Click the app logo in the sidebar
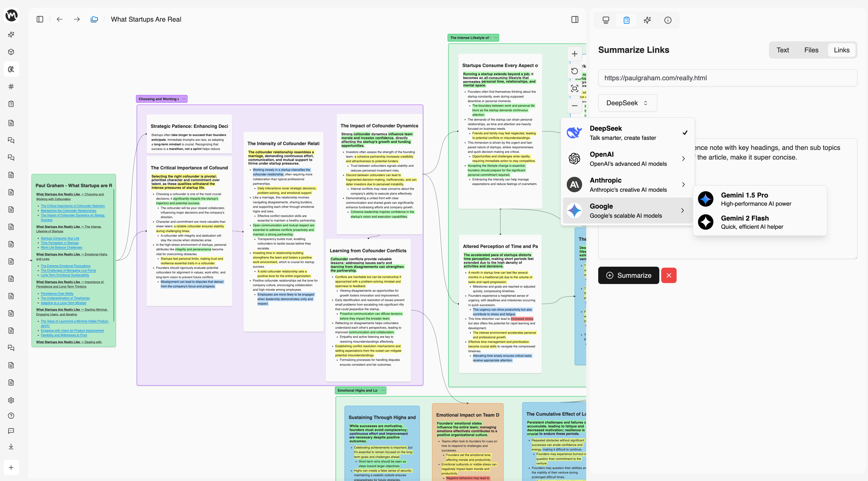The image size is (868, 481). pyautogui.click(x=12, y=15)
